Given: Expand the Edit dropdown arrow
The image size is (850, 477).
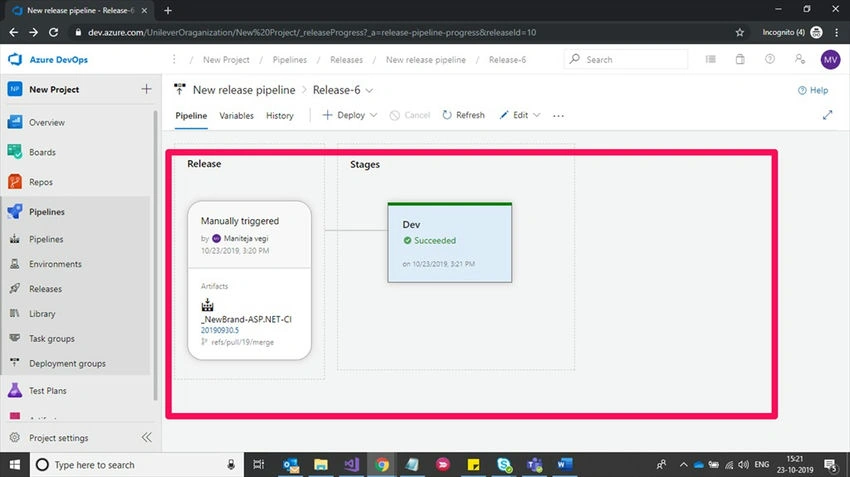Looking at the screenshot, I should tap(537, 115).
